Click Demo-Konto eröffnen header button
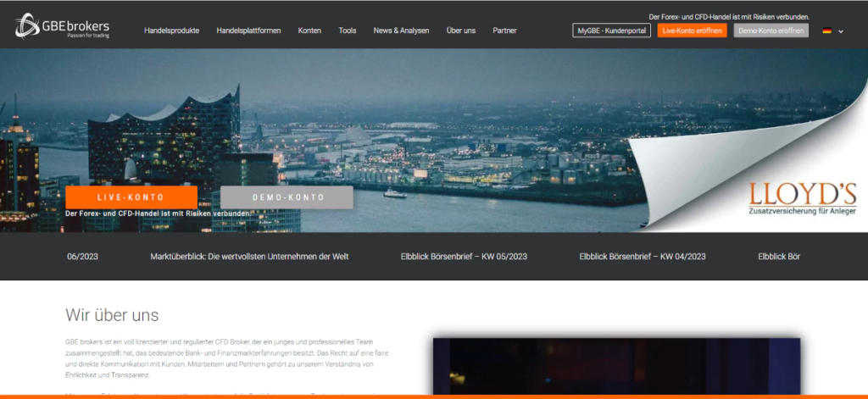The height and width of the screenshot is (399, 868). [771, 30]
